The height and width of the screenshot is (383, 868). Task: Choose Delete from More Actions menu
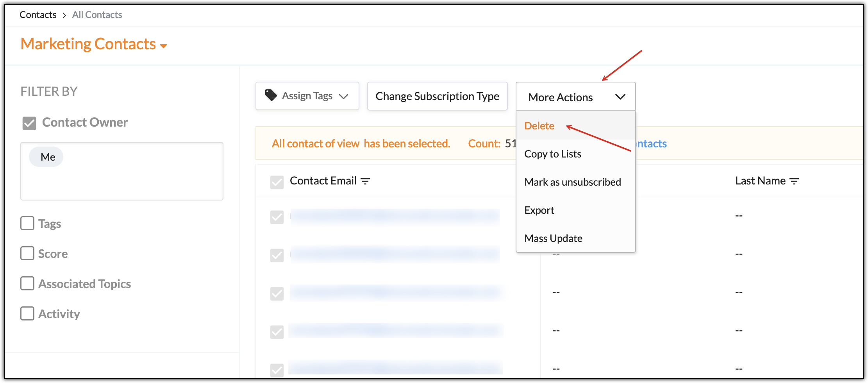(x=539, y=126)
